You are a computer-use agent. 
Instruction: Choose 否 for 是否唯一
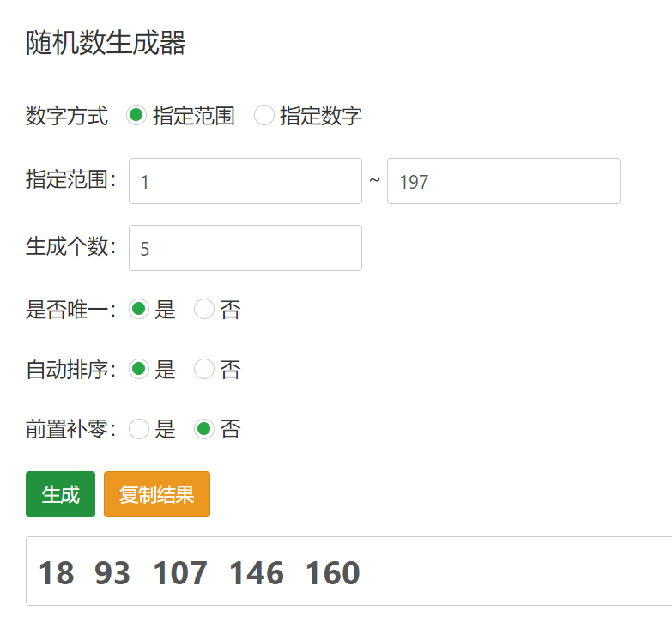204,309
